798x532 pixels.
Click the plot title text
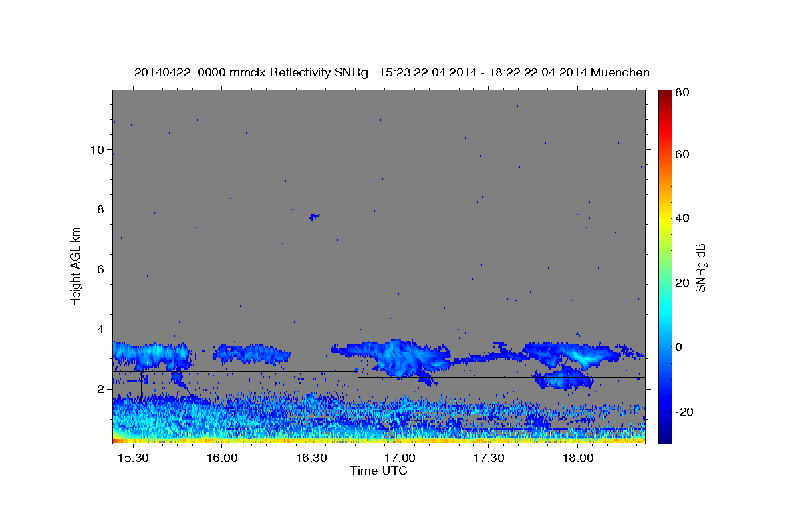pyautogui.click(x=392, y=72)
